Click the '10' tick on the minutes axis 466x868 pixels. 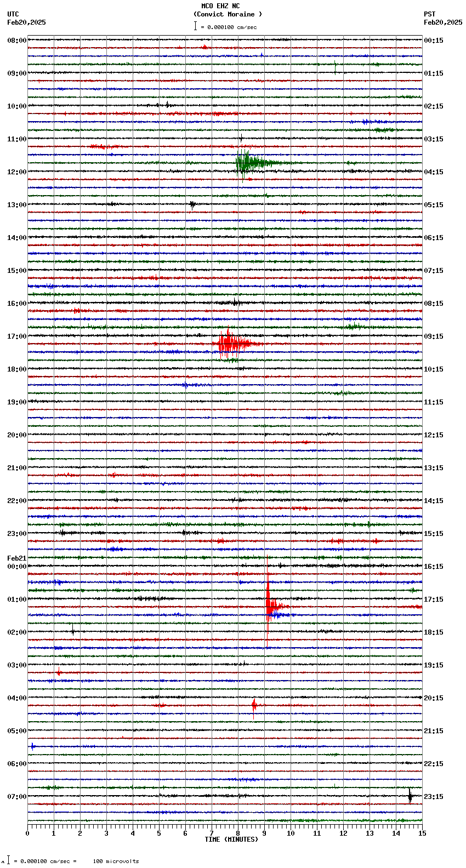click(x=291, y=833)
